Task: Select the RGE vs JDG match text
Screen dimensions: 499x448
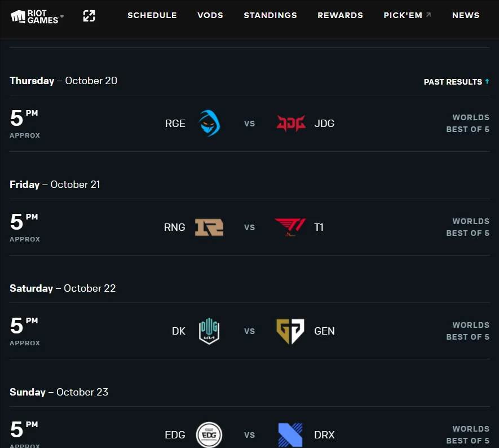Action: [249, 124]
